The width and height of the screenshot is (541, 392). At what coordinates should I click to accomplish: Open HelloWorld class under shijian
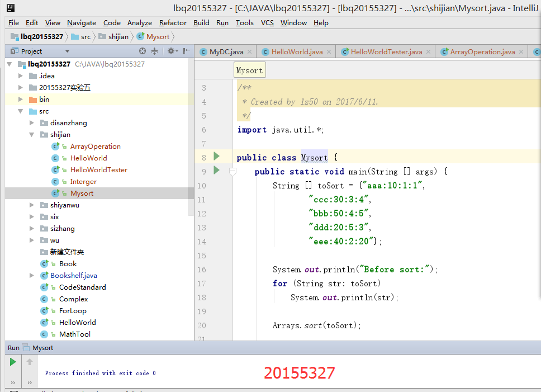coord(89,158)
